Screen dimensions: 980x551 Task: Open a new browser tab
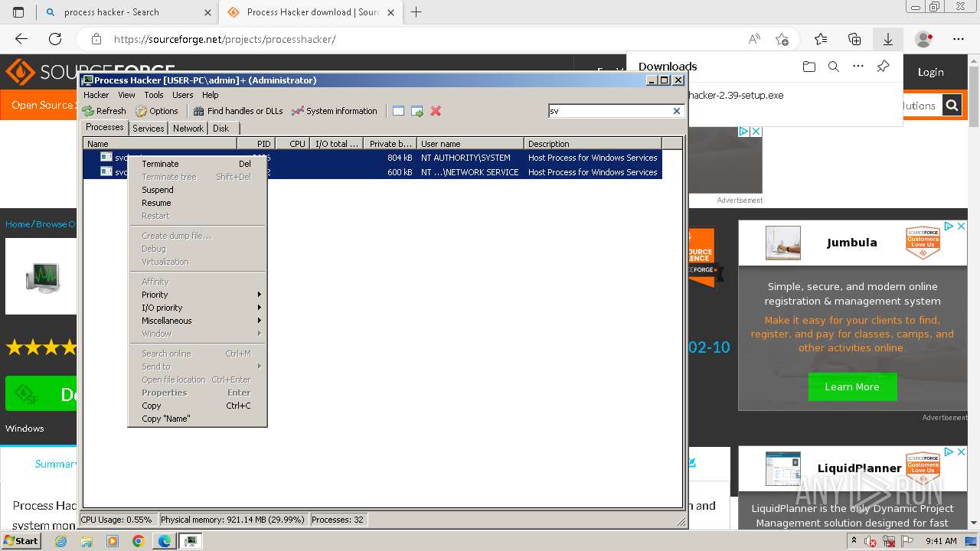click(x=416, y=12)
